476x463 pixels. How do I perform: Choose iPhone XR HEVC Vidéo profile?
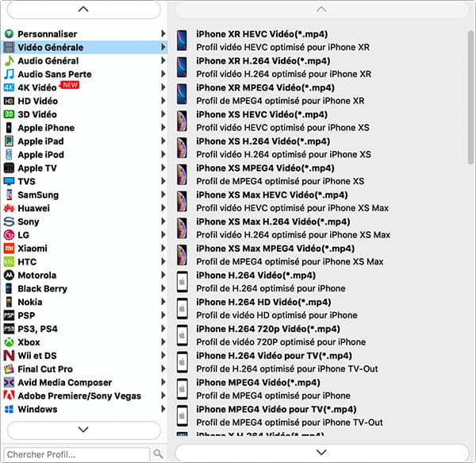pos(262,34)
